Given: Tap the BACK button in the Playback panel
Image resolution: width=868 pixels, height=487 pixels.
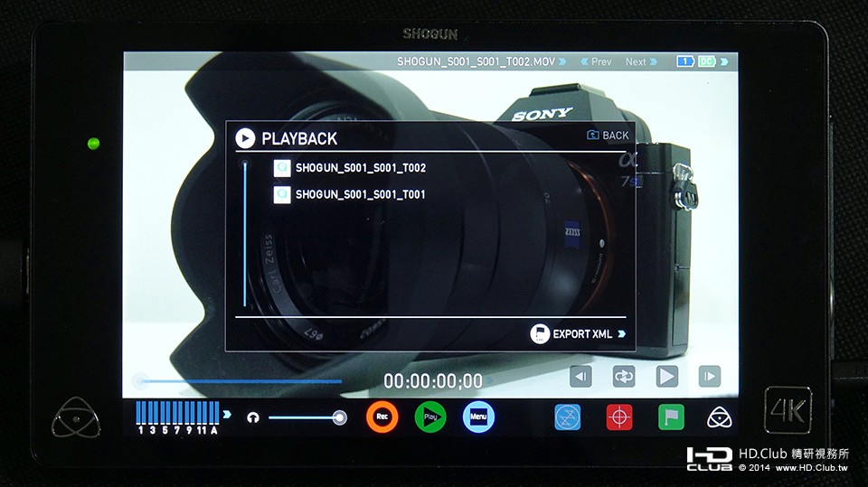Looking at the screenshot, I should click(x=608, y=135).
